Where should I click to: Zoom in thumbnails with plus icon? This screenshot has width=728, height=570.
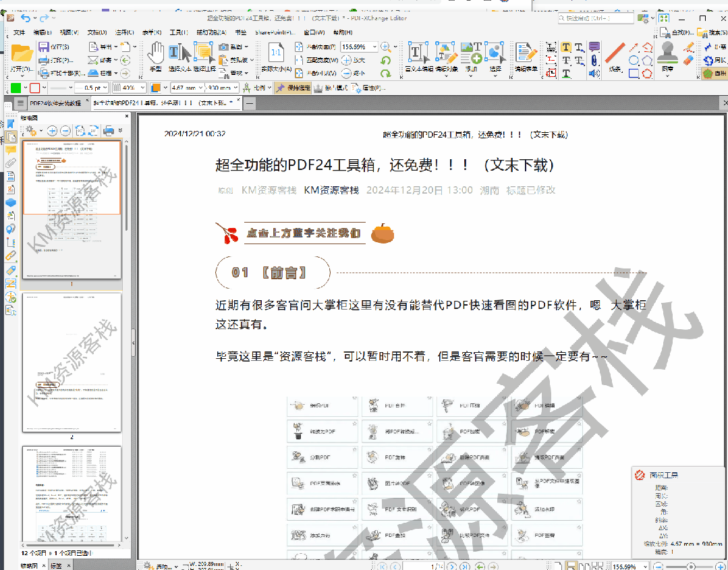pyautogui.click(x=52, y=131)
